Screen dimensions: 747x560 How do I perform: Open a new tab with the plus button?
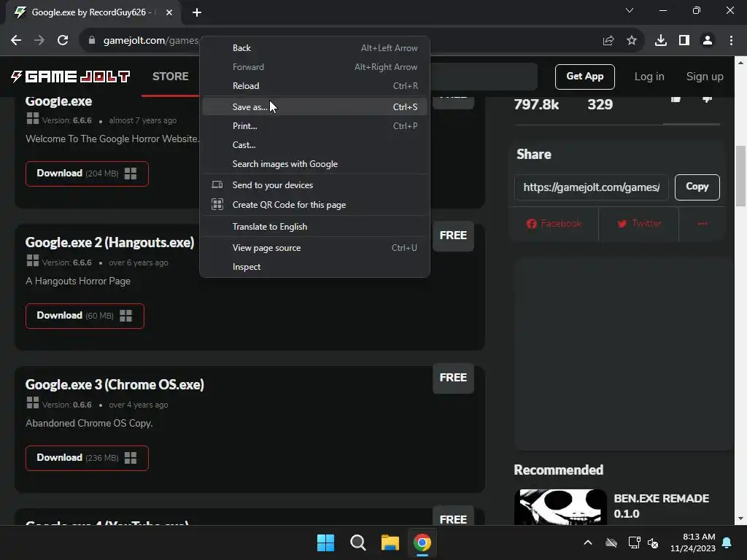pyautogui.click(x=197, y=12)
